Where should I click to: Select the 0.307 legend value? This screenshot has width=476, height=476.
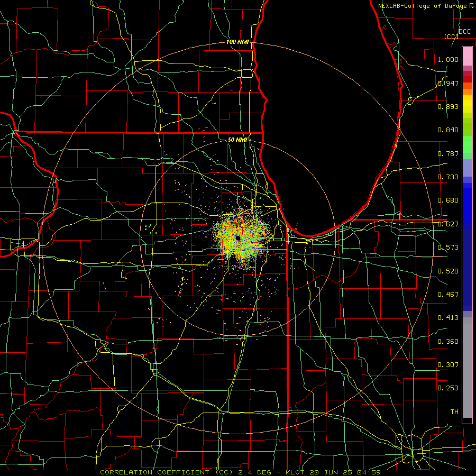pos(448,365)
